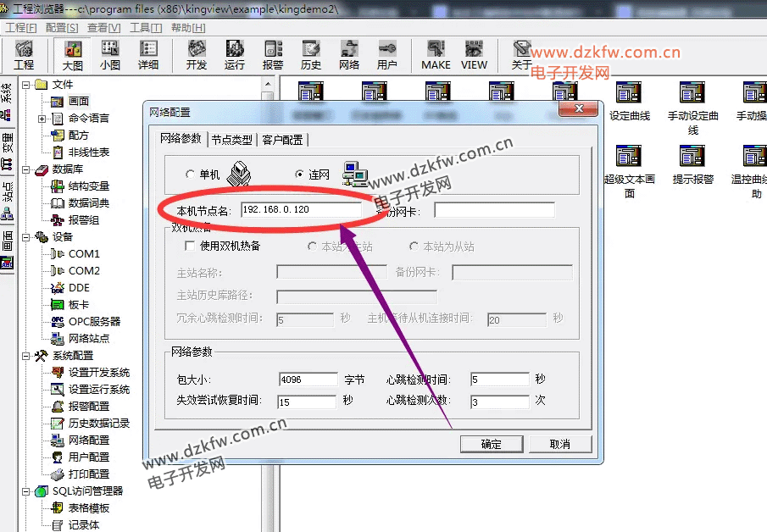This screenshot has width=767, height=532.
Task: Select the 单机 standalone radio button
Action: [190, 175]
